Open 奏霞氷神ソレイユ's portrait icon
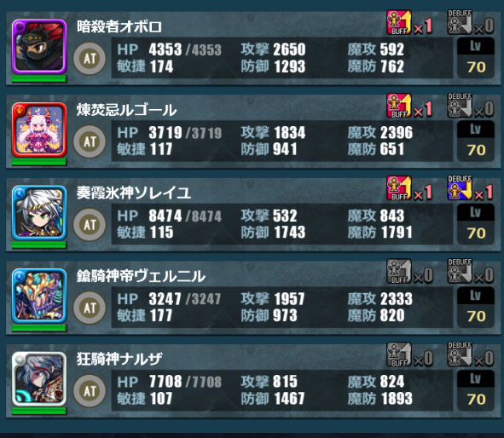 39,213
